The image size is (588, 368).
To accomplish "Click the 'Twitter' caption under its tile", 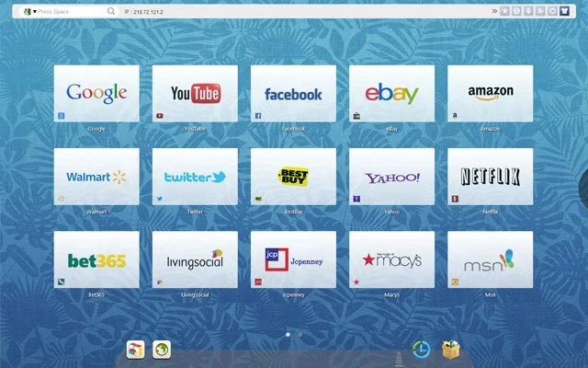I will tap(195, 212).
